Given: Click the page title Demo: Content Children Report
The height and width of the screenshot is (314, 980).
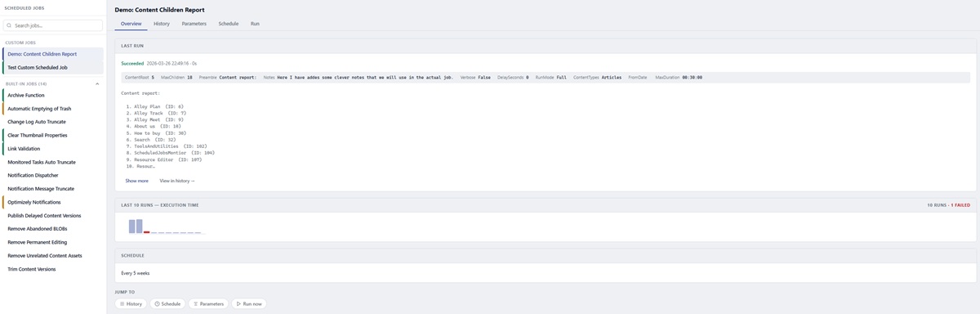Looking at the screenshot, I should pyautogui.click(x=160, y=10).
